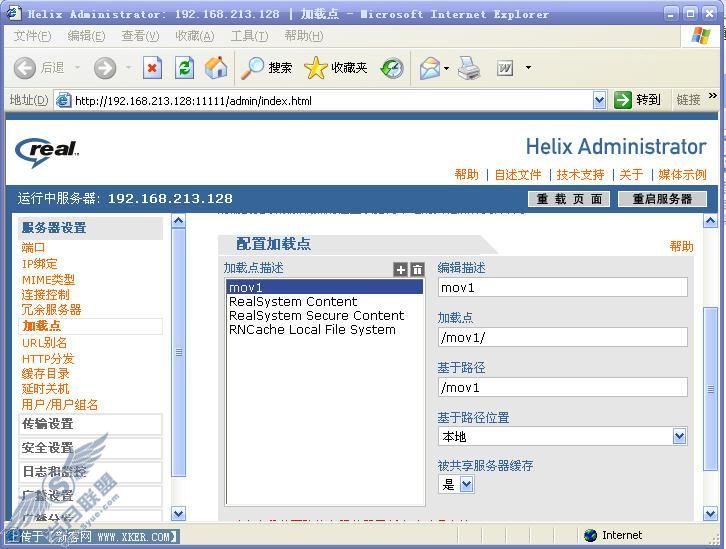Viewport: 726px width, 549px height.
Task: Open the 自述文件 link
Action: (x=518, y=175)
